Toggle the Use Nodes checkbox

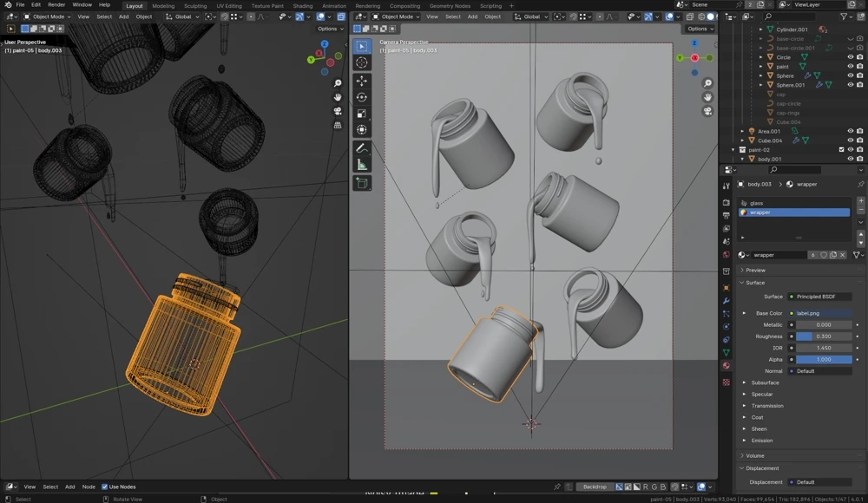click(x=105, y=487)
